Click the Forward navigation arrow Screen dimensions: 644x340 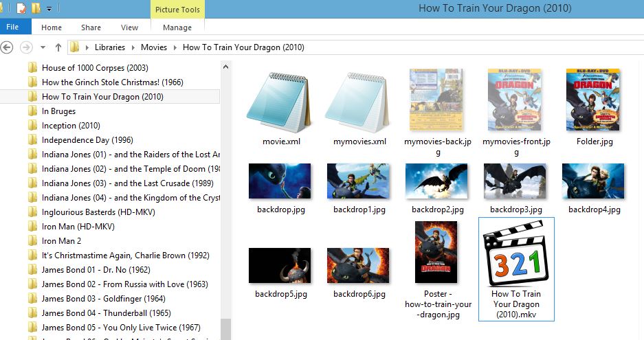26,47
